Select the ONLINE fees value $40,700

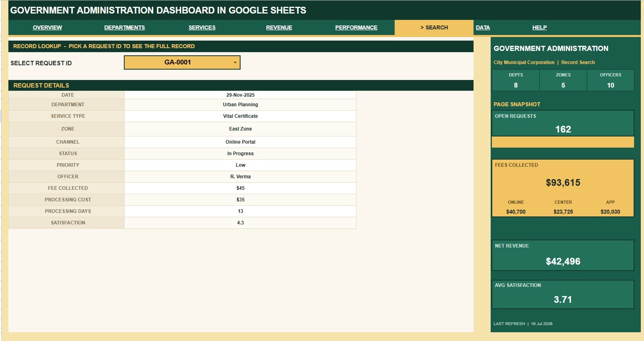tap(516, 212)
